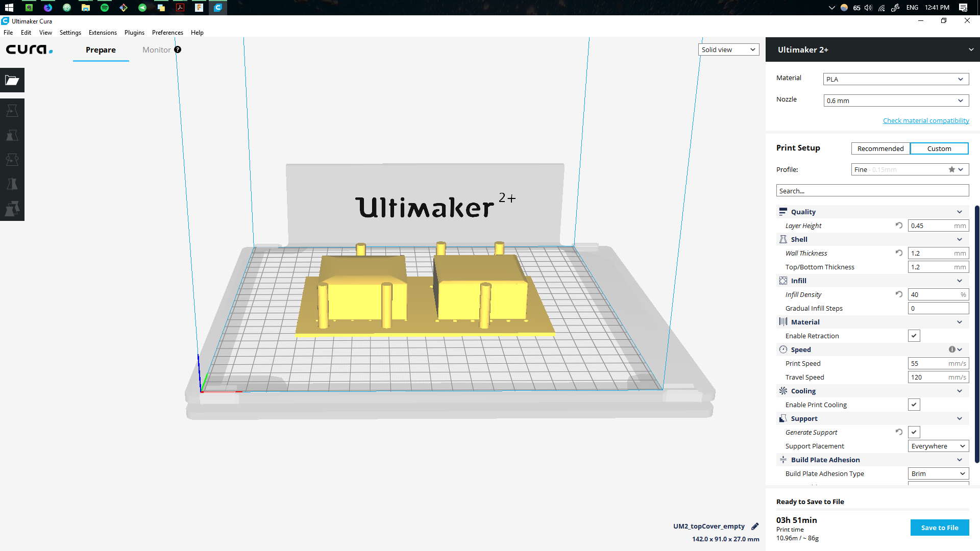Open File Explorer from the taskbar

[86, 8]
